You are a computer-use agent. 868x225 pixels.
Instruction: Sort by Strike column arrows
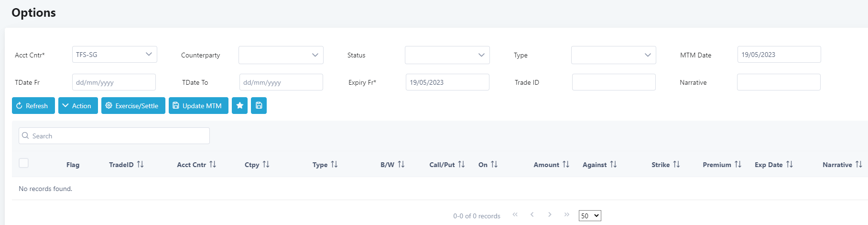point(676,164)
